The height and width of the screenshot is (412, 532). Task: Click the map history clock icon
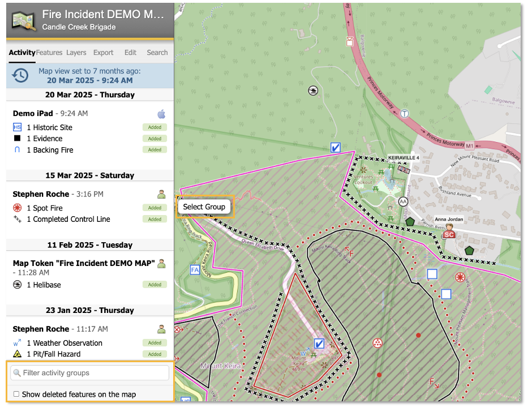click(20, 75)
